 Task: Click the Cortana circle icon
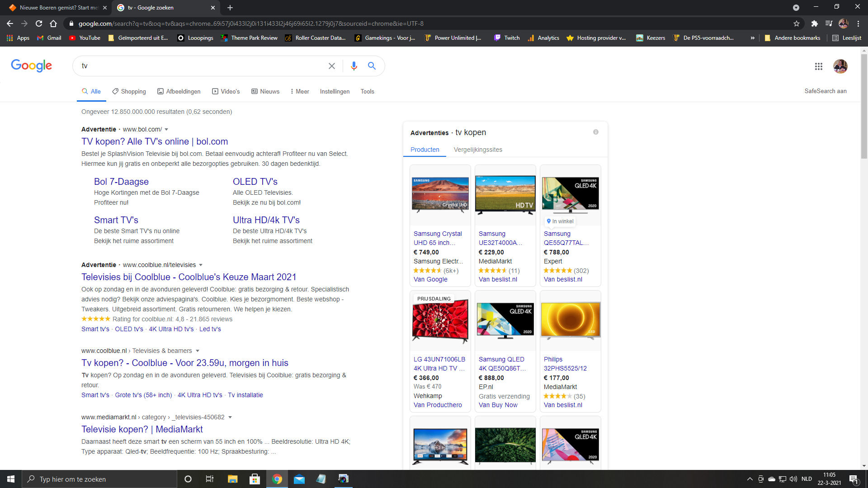point(188,479)
